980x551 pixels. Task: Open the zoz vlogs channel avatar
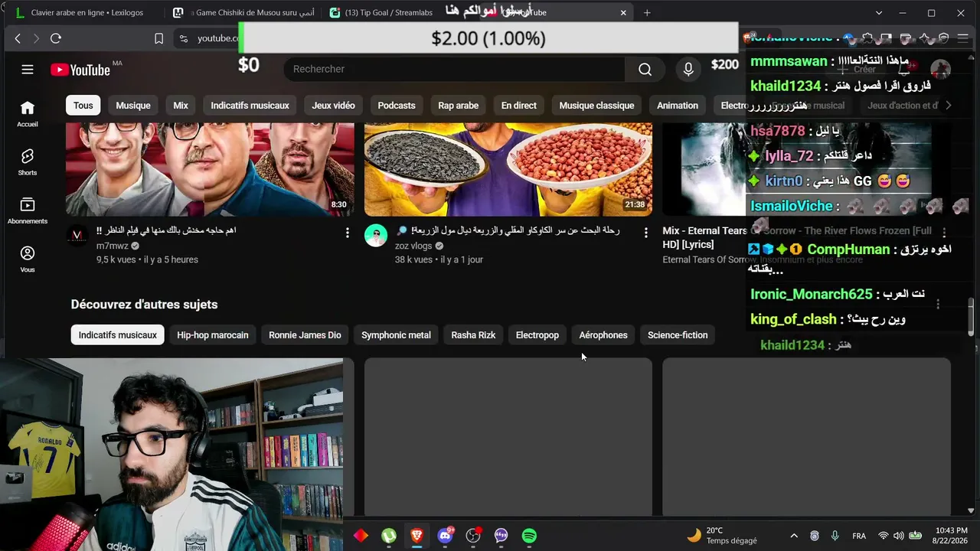click(x=376, y=236)
